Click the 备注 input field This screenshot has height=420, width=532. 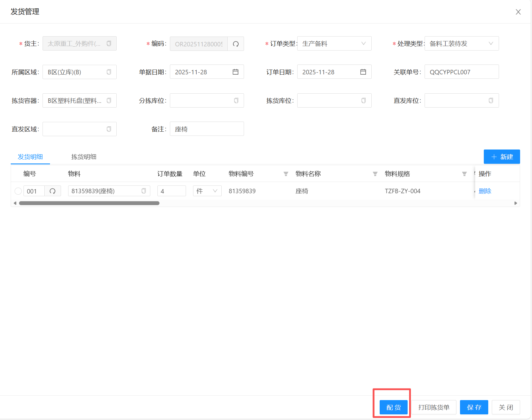tap(207, 129)
